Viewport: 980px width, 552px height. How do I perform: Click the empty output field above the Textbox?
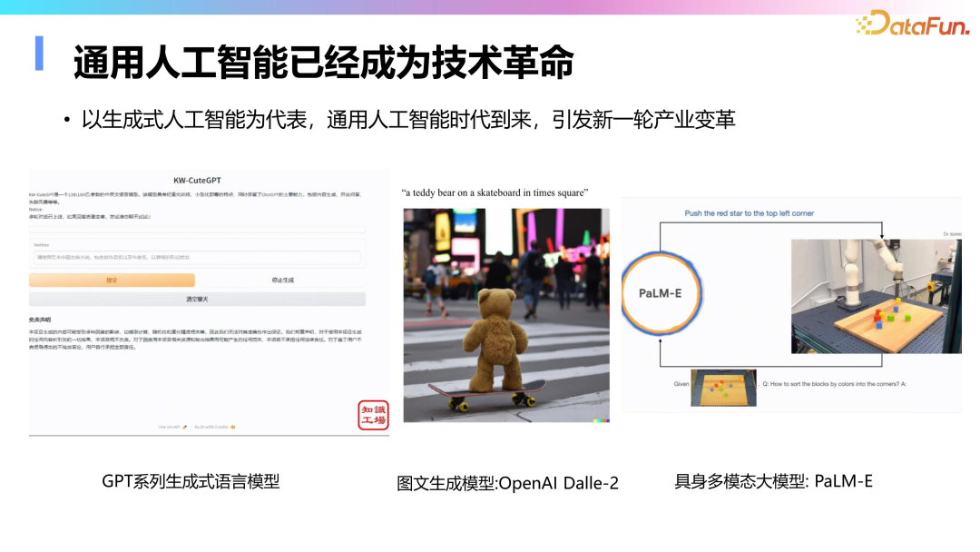point(195,229)
